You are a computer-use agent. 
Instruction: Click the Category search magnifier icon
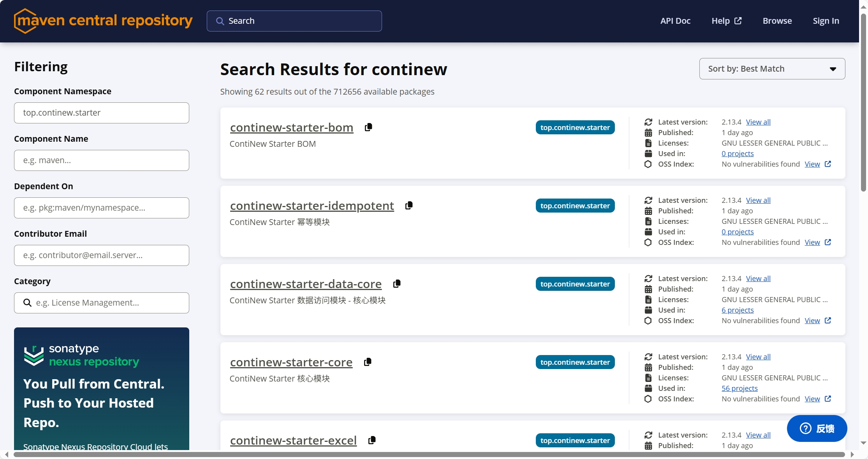[27, 302]
